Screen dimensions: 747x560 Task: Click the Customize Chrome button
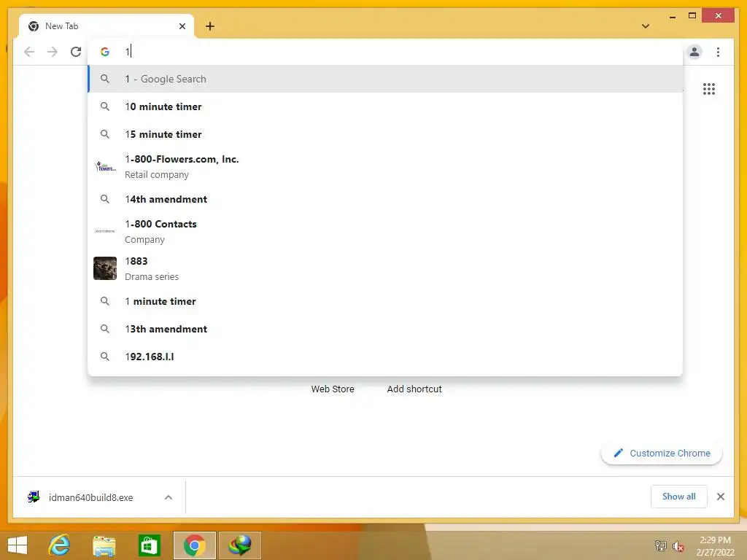click(x=662, y=454)
